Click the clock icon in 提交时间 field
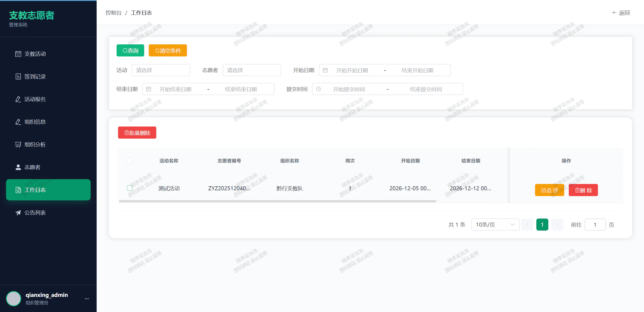 [x=318, y=89]
